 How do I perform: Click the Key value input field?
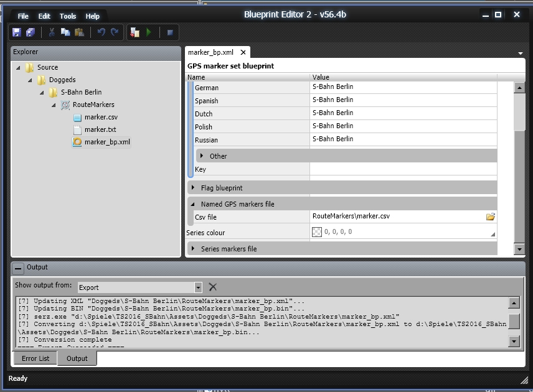click(x=403, y=169)
